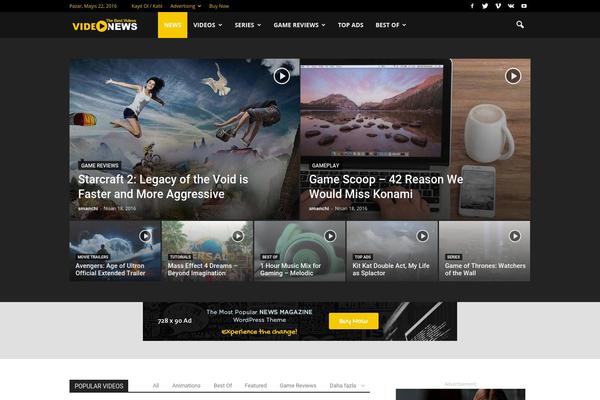Screen dimensions: 600x400
Task: Click the Top Ads tag on Kit Kat
Action: coord(362,257)
